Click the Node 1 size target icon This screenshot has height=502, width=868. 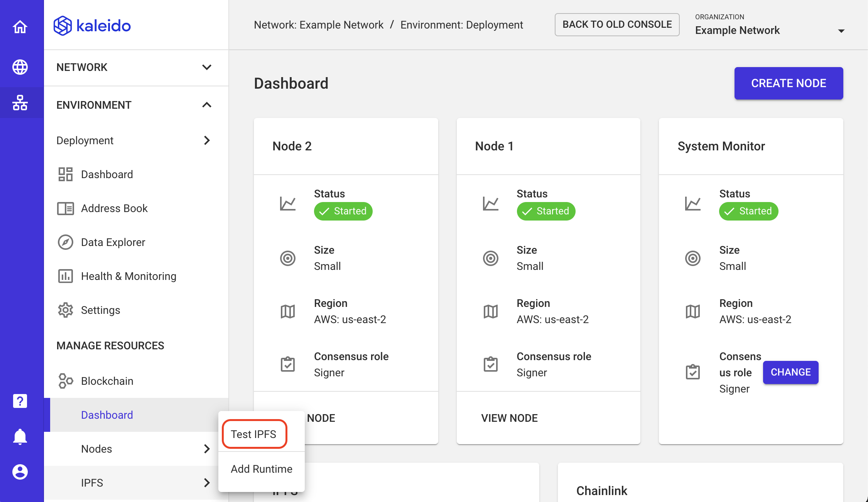point(490,257)
